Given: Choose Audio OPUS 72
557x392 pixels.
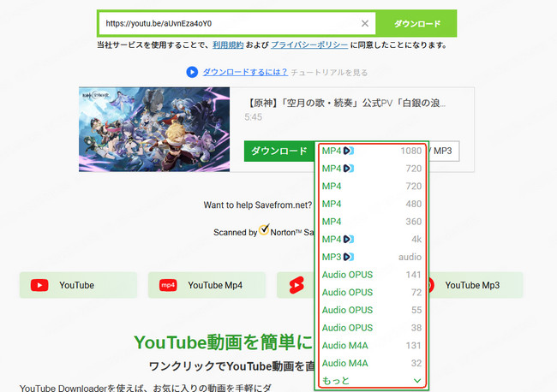Looking at the screenshot, I should click(x=372, y=293).
